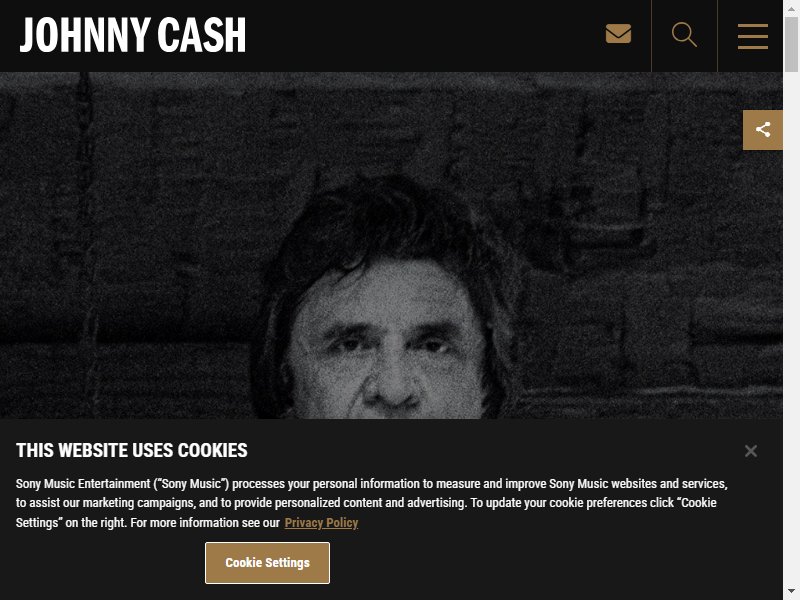Click the 'This Website Uses Cookies' heading
Image resolution: width=800 pixels, height=600 pixels.
(132, 451)
